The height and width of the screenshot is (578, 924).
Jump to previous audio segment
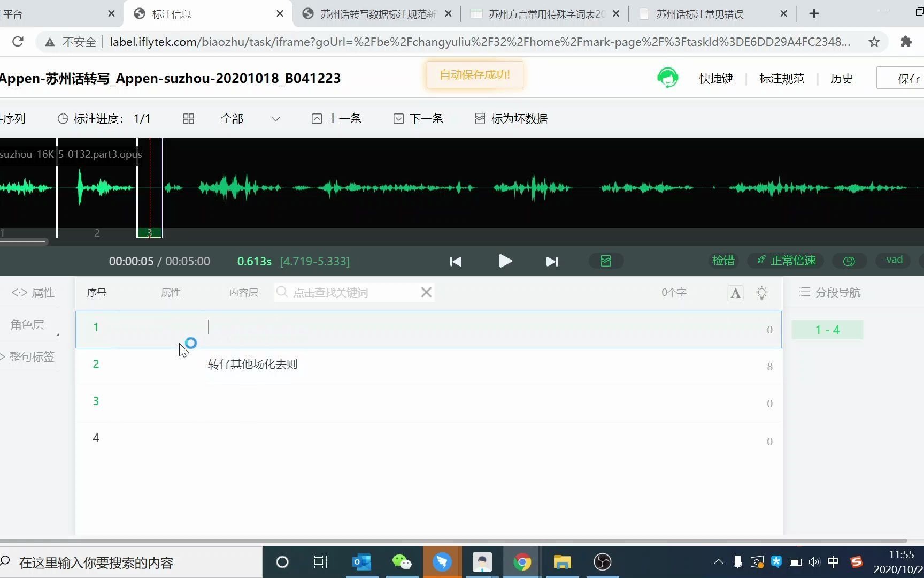tap(456, 262)
